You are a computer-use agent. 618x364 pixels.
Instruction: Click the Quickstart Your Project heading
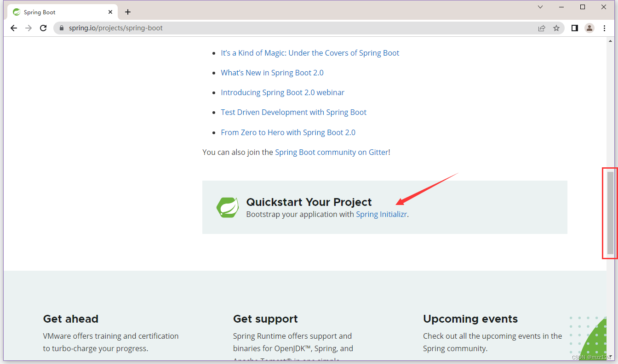[x=309, y=202]
